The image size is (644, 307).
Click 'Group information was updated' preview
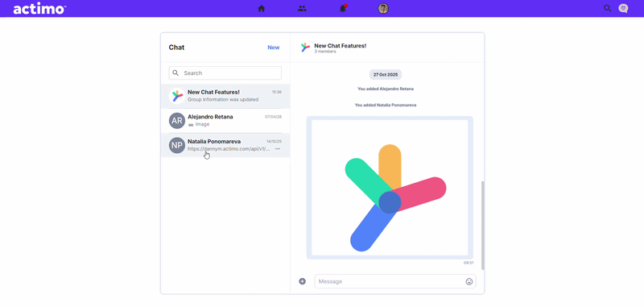point(223,99)
